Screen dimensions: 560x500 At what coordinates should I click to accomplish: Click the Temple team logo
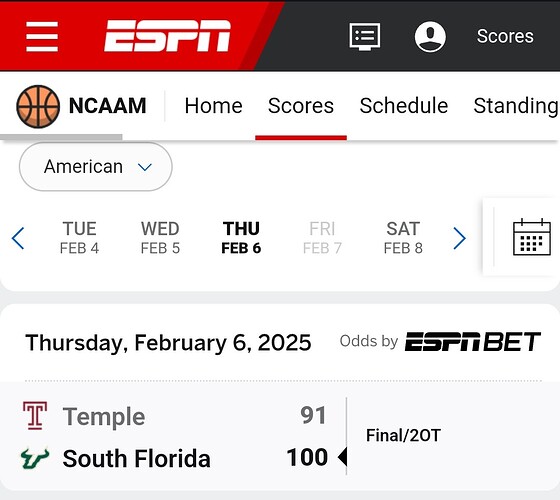pyautogui.click(x=35, y=415)
